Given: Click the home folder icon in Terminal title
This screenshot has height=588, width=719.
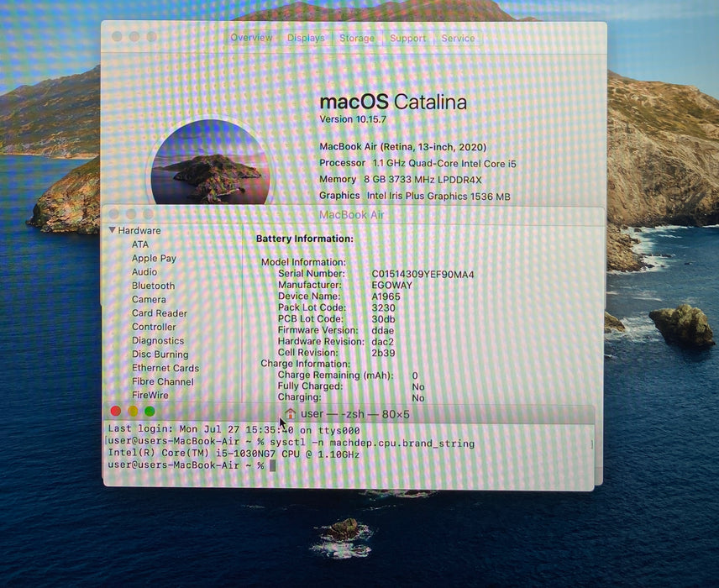Looking at the screenshot, I should [291, 413].
